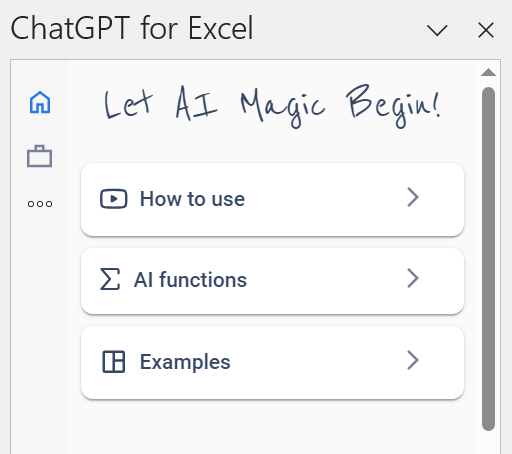Open the AI functions card
The image size is (512, 454).
(x=272, y=281)
